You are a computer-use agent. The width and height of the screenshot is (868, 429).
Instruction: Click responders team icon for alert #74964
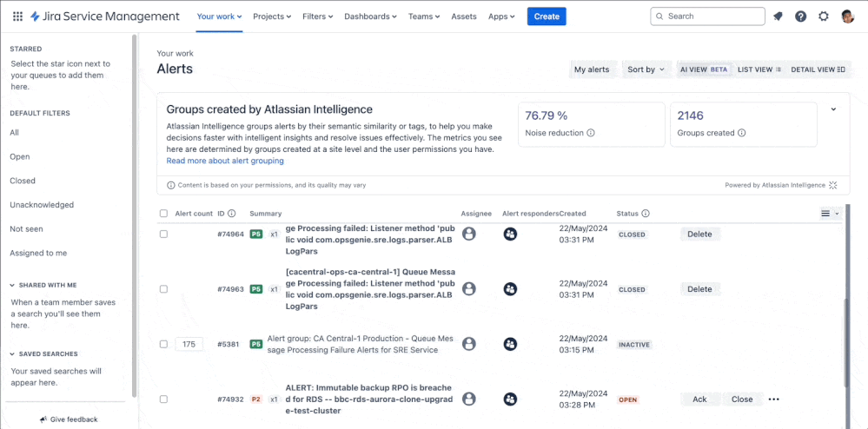pyautogui.click(x=510, y=234)
